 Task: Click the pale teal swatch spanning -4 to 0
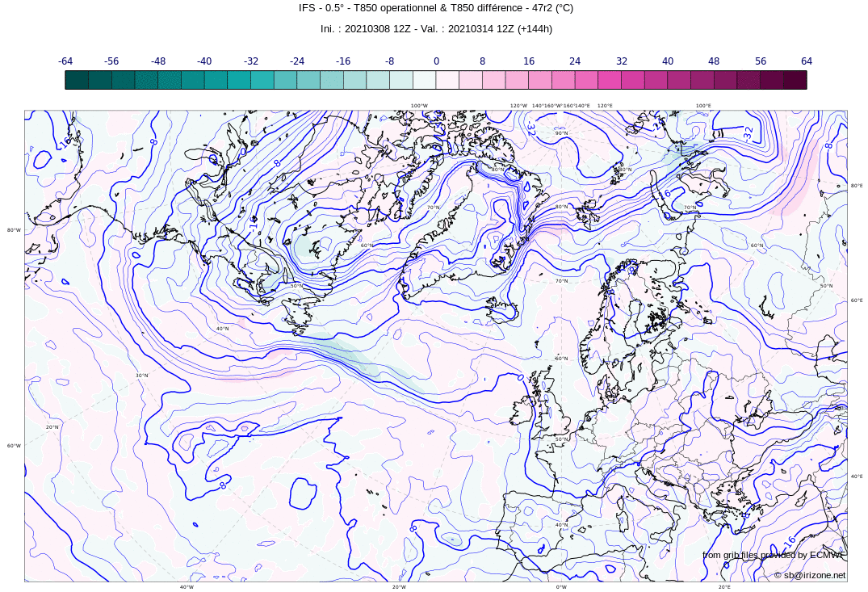coord(424,80)
